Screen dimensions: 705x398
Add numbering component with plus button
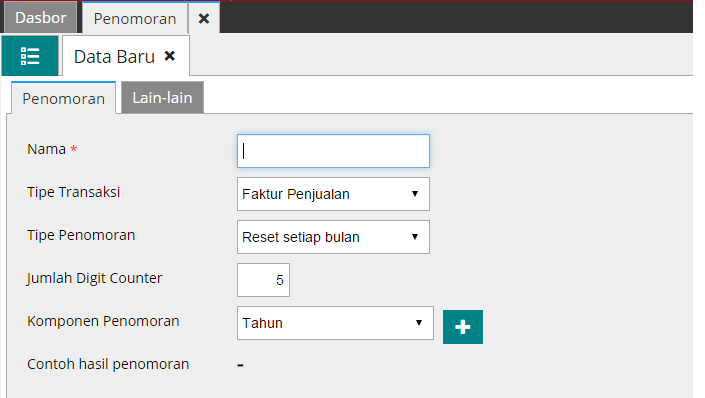click(463, 327)
